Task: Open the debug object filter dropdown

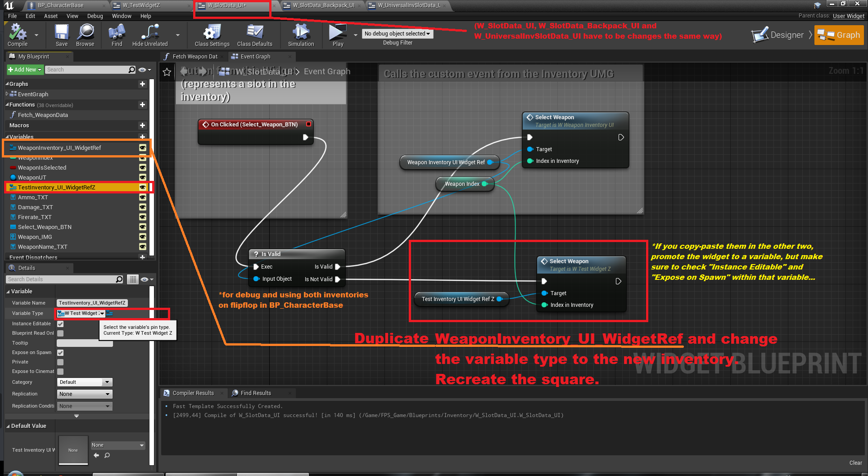Action: point(397,34)
